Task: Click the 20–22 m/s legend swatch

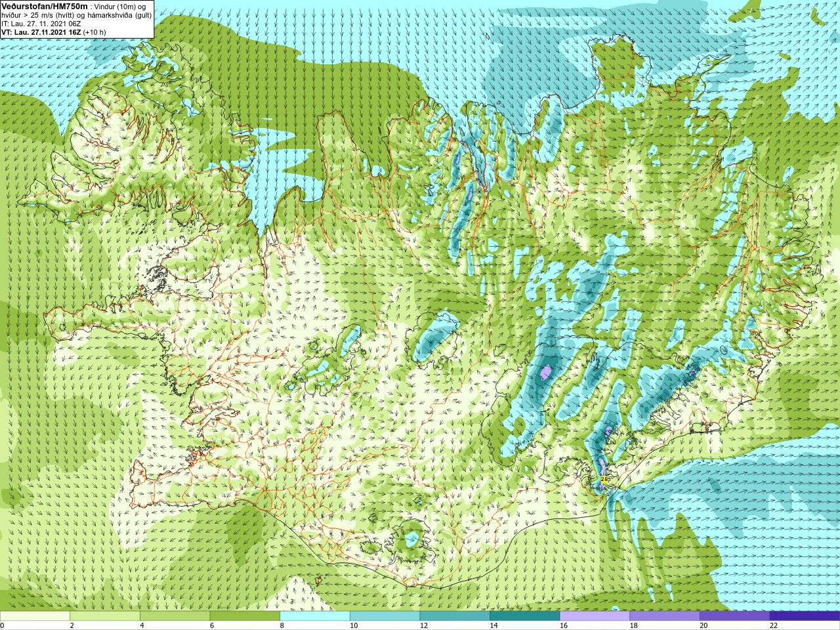Action: click(734, 616)
